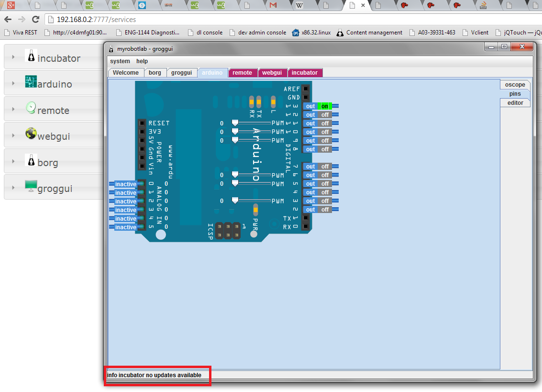The width and height of the screenshot is (542, 392).
Task: Select the remote tab
Action: tap(243, 73)
